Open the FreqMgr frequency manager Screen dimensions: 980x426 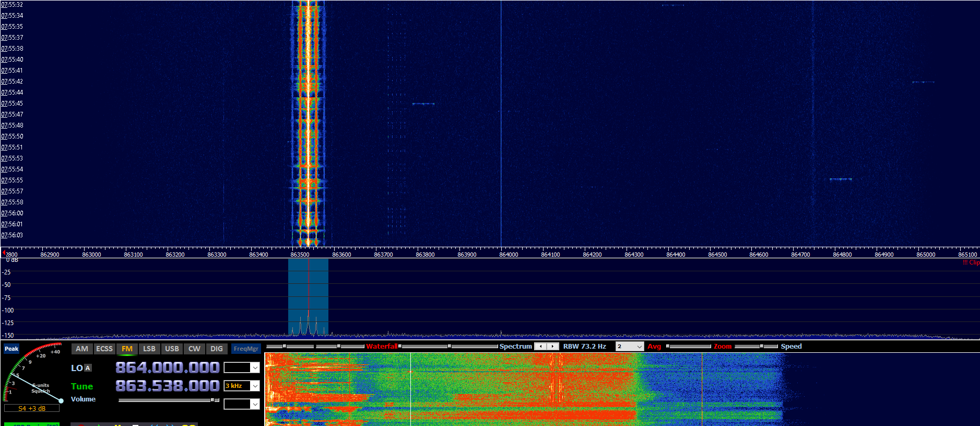coord(246,349)
